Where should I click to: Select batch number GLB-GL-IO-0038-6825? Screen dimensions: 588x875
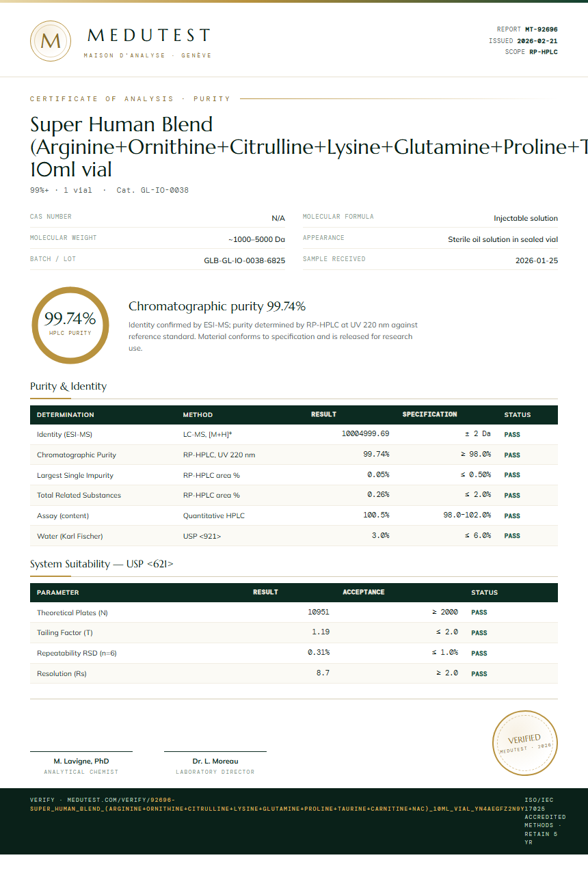(245, 260)
